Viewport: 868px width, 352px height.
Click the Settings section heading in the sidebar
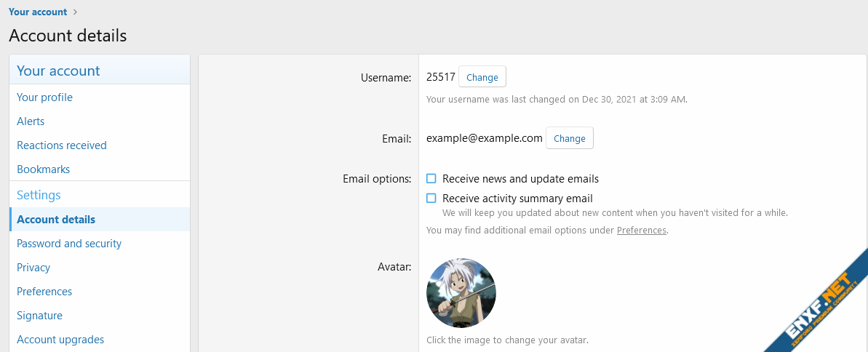coord(39,195)
